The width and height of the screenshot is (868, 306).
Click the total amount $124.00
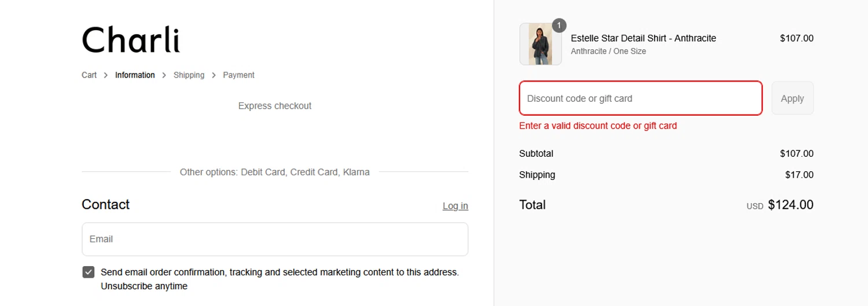[x=790, y=205]
